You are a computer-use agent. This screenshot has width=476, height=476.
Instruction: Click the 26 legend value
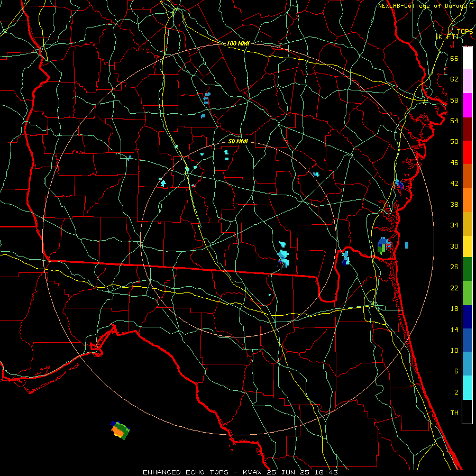coord(454,267)
